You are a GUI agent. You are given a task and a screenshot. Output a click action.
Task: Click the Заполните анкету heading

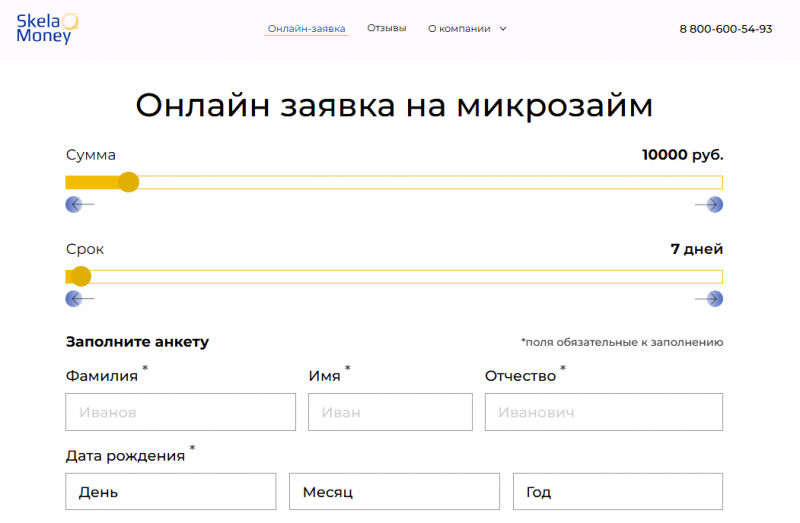(x=137, y=342)
